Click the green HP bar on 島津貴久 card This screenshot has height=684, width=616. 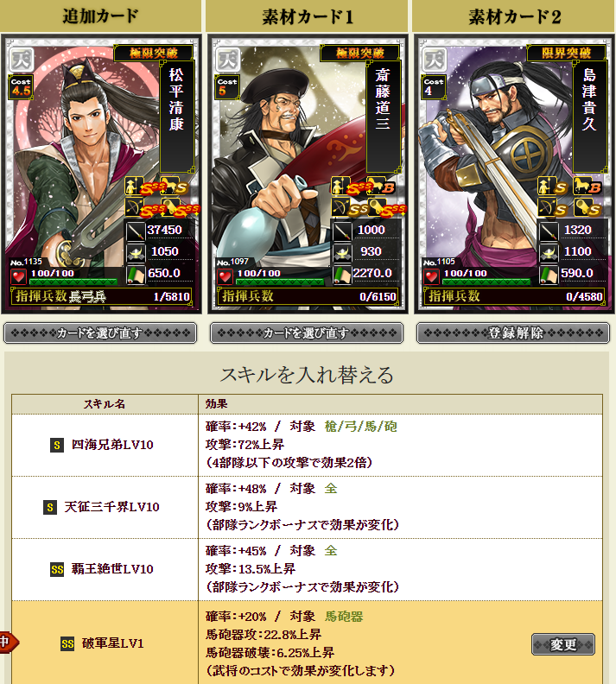[486, 282]
